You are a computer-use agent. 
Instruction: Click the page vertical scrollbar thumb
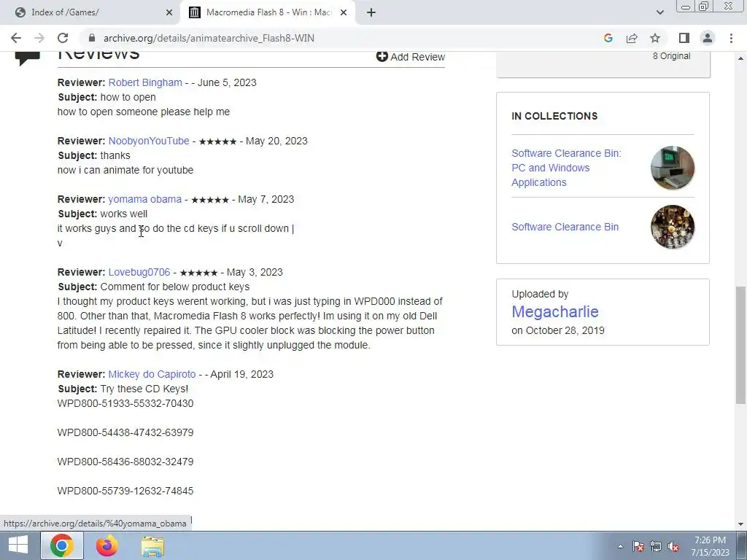pyautogui.click(x=741, y=345)
